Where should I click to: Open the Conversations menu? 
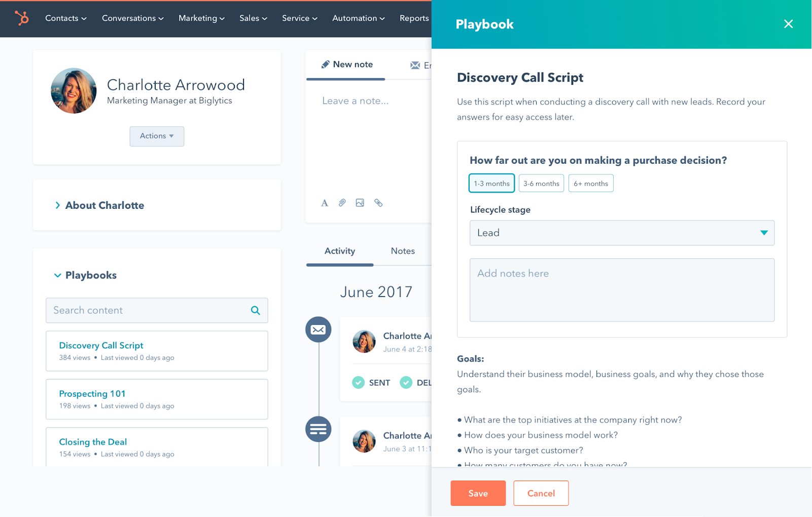pos(133,18)
